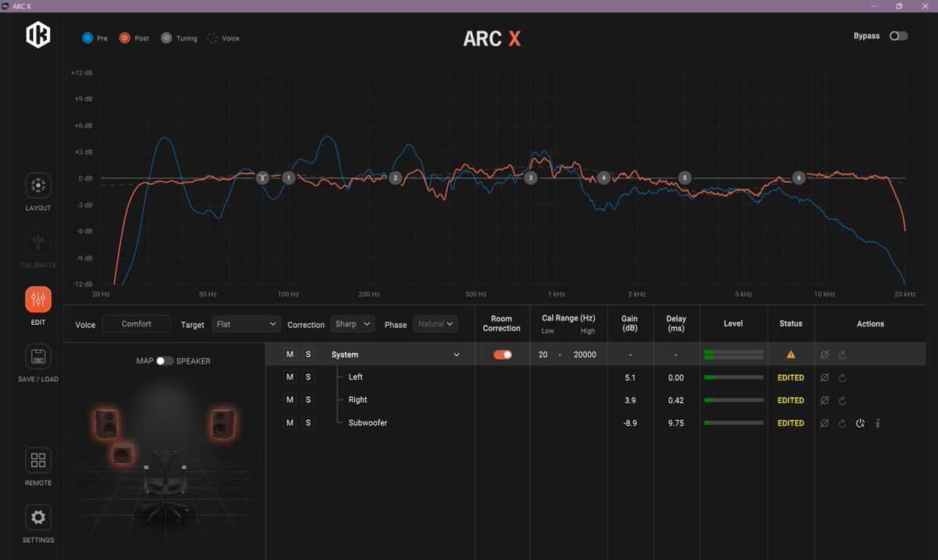Select the left speaker in room view

click(106, 423)
